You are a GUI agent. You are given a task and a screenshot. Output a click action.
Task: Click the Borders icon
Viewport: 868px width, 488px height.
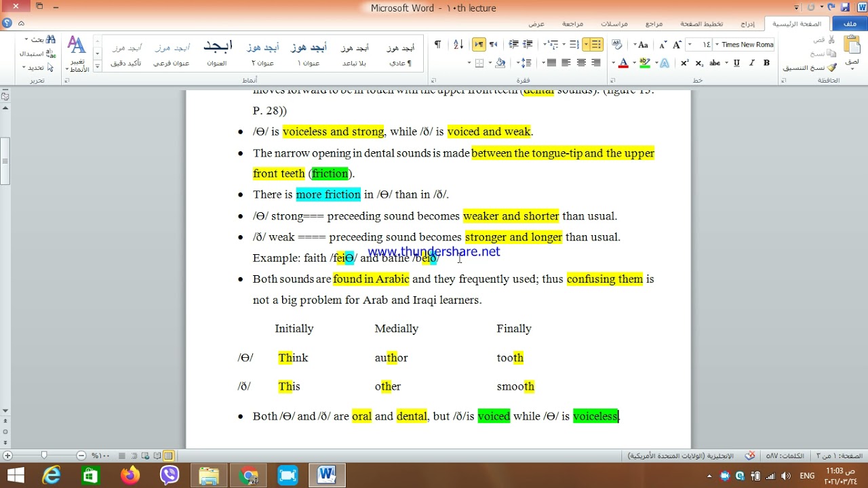click(x=479, y=63)
